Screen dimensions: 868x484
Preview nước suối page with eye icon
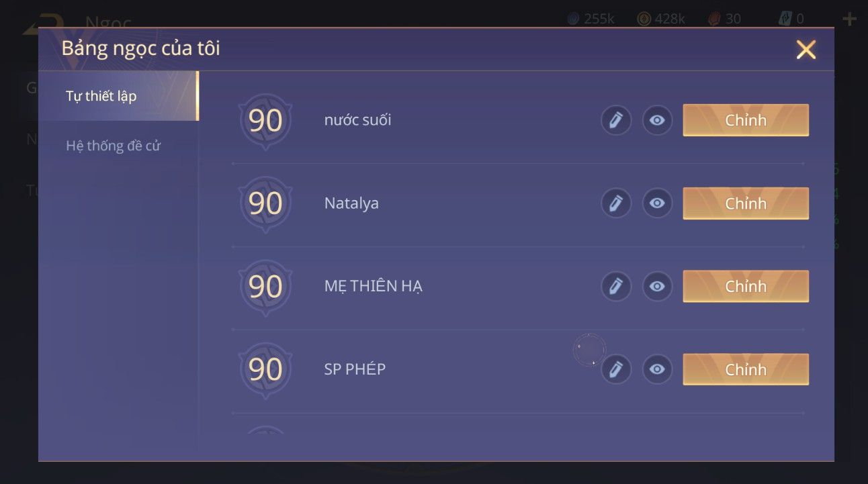(x=658, y=120)
